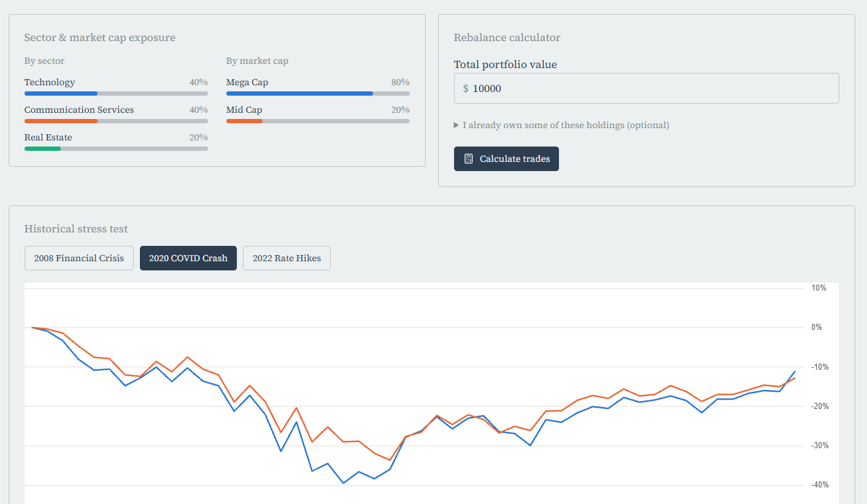
Task: Click the 40% value beside Communication Services
Action: [199, 110]
